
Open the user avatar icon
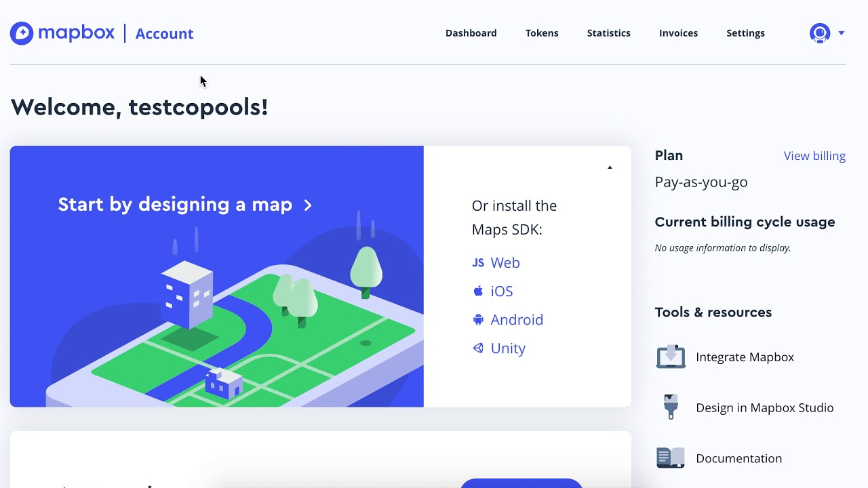[820, 33]
